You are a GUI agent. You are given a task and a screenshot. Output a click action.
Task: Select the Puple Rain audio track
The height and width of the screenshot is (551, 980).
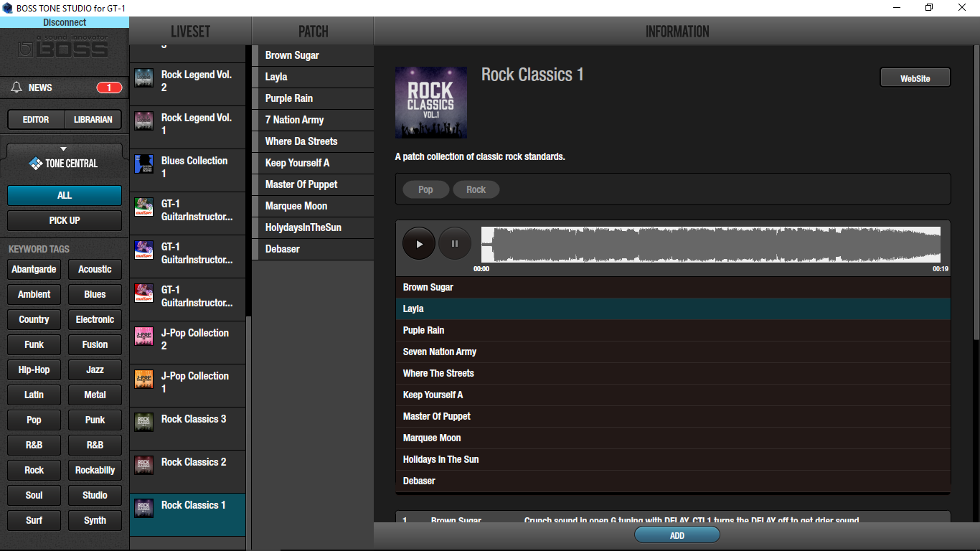point(673,330)
